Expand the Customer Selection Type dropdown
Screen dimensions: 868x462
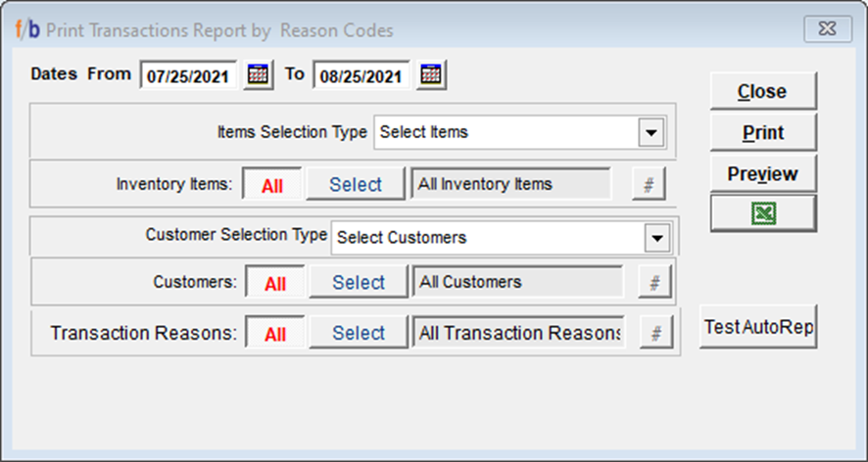pos(655,238)
